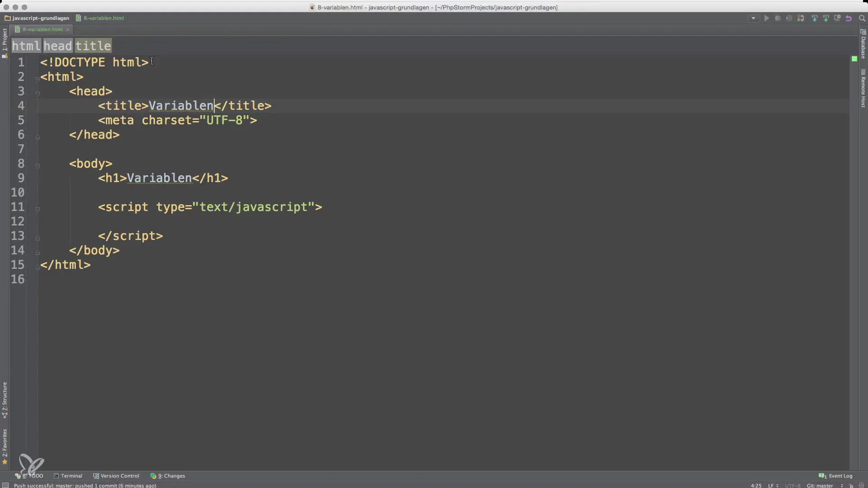
Task: Click the green inspection status indicator
Action: click(x=854, y=59)
